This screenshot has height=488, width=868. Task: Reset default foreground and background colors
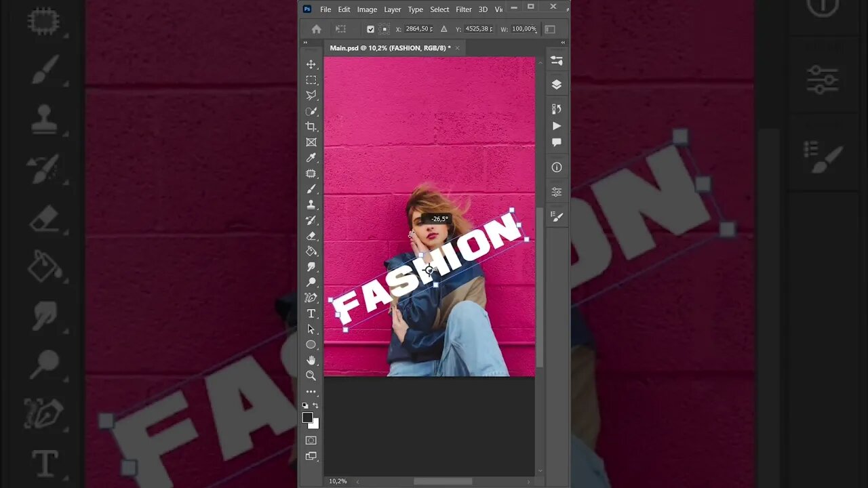pos(305,405)
